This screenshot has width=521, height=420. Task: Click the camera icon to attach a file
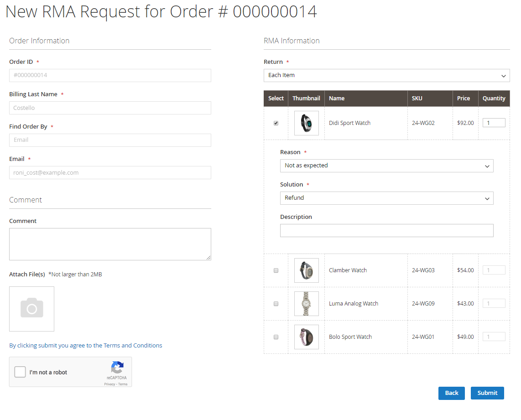point(31,309)
